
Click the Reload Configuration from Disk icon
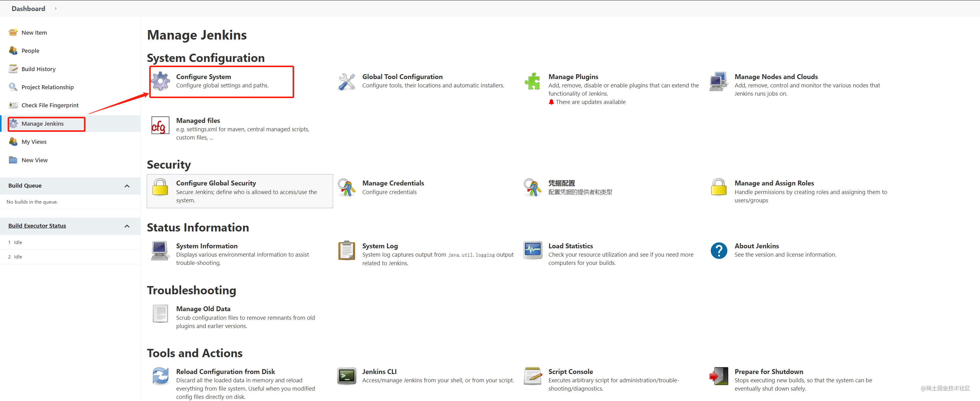[161, 376]
